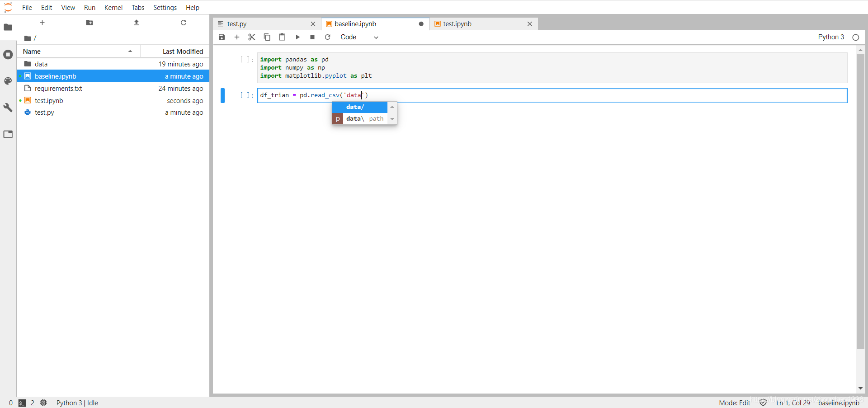Open the Tabs menu
The width and height of the screenshot is (868, 408).
click(x=138, y=7)
